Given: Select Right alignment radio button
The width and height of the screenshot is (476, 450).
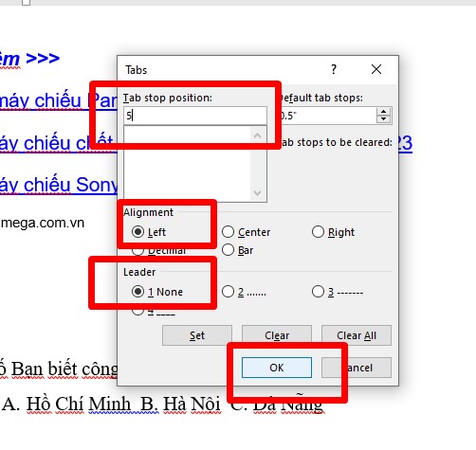Looking at the screenshot, I should coord(318,232).
